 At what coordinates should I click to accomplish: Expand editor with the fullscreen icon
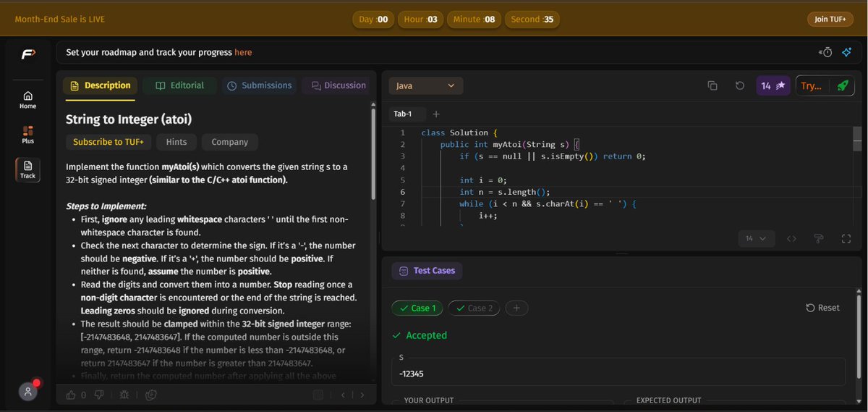tap(846, 238)
